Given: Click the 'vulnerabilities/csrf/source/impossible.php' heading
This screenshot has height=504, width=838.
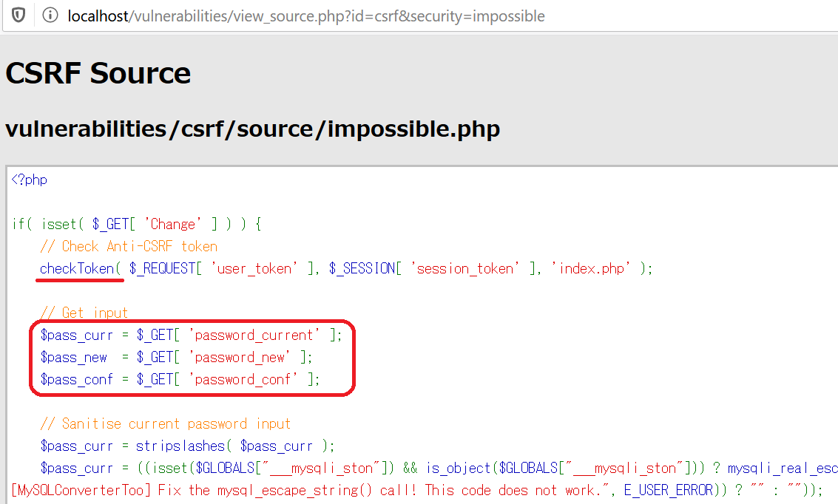Looking at the screenshot, I should pos(252,129).
